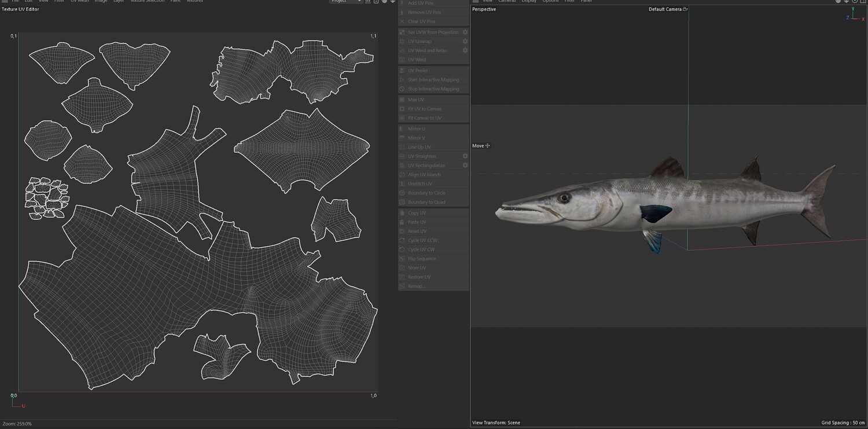Click the UV Weld command icon
This screenshot has height=429, width=868.
coord(402,60)
